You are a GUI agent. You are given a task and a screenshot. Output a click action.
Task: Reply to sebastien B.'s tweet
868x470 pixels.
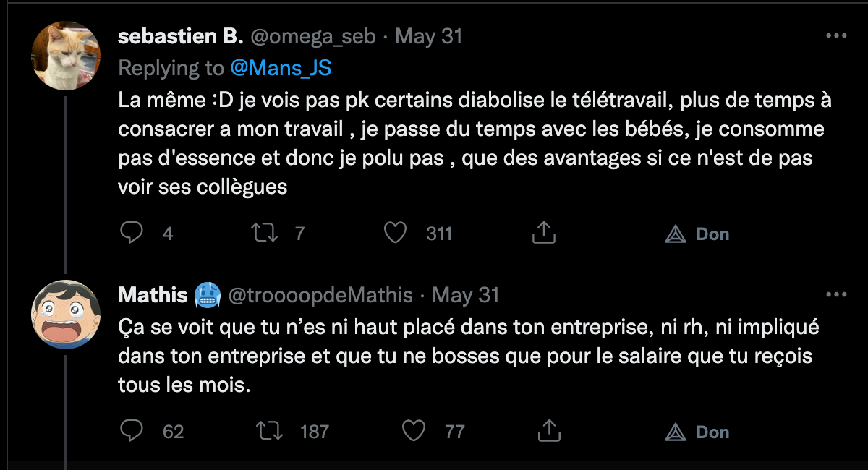[x=131, y=233]
